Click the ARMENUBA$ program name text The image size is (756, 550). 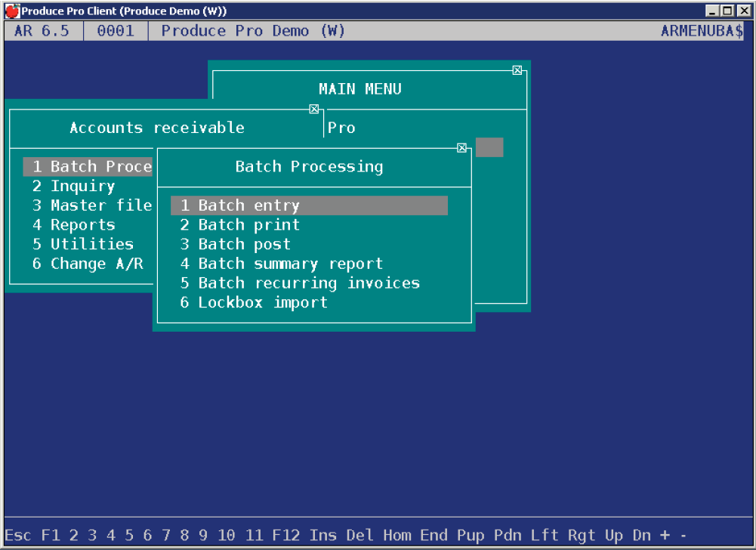tap(702, 31)
